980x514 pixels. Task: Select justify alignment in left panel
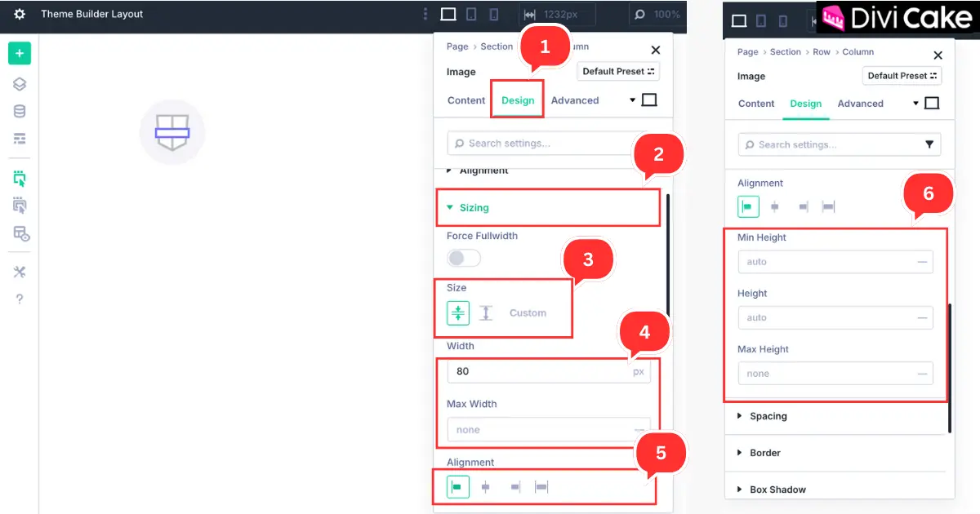[x=541, y=487]
